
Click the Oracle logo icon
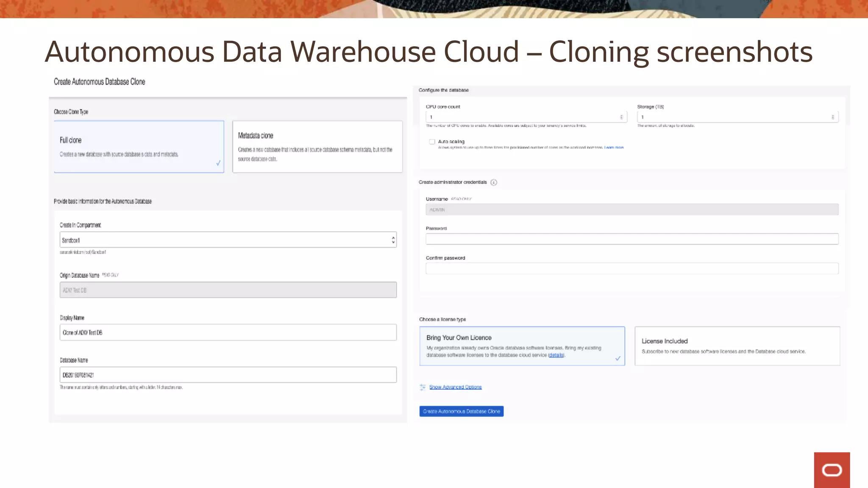832,470
